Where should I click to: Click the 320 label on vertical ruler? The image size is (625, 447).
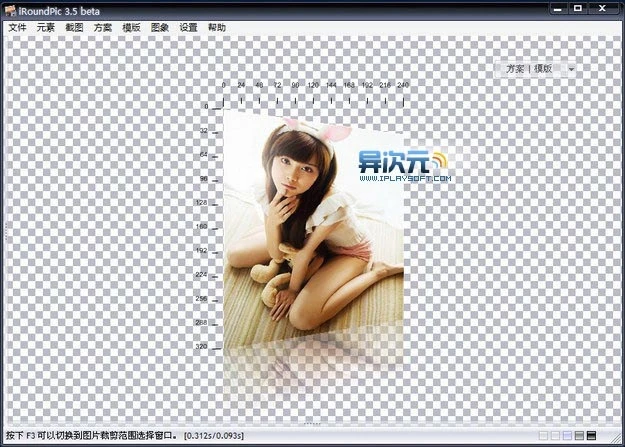(201, 347)
